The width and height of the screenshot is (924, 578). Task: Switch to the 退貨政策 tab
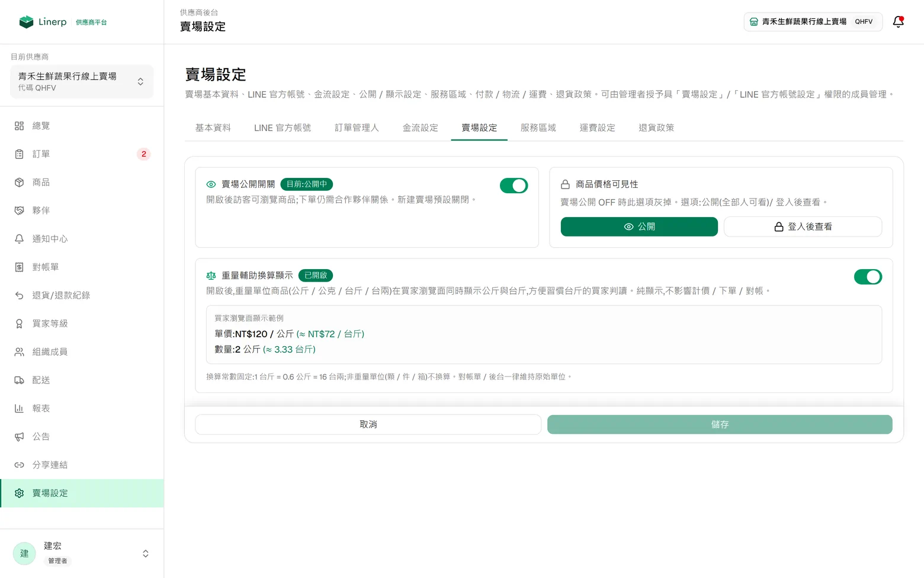pos(656,127)
